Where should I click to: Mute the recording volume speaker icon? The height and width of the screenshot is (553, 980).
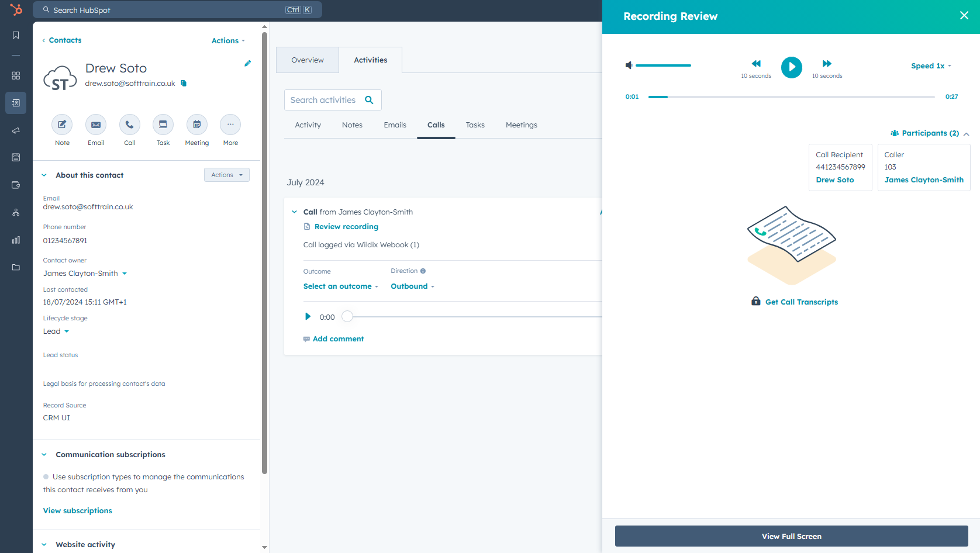pyautogui.click(x=629, y=65)
